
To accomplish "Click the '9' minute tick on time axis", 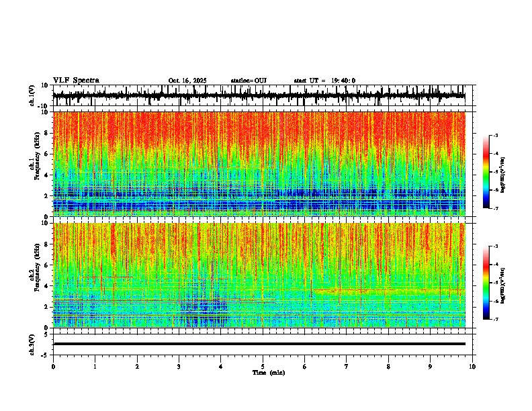I will tap(430, 367).
